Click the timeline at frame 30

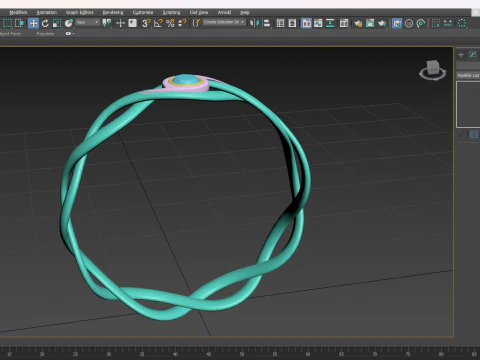click(109, 352)
